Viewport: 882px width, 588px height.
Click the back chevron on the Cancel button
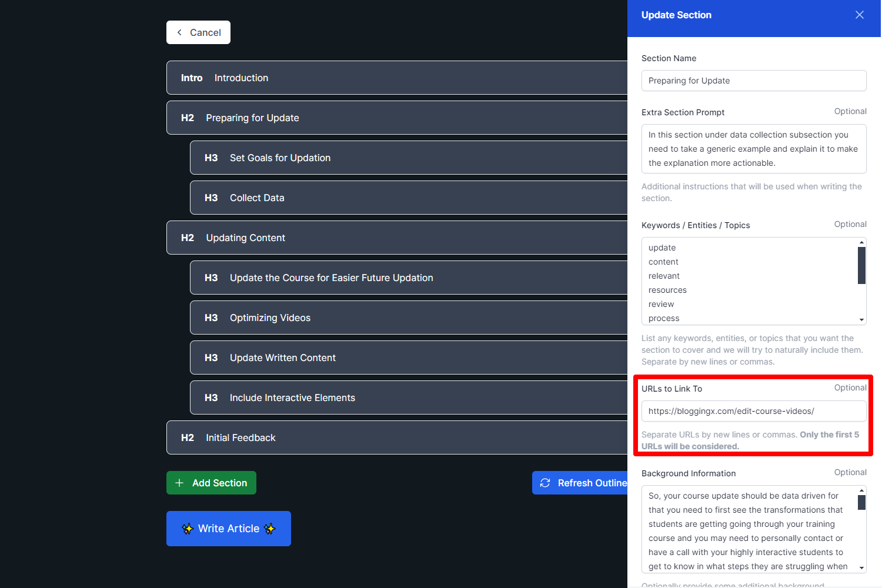tap(179, 32)
